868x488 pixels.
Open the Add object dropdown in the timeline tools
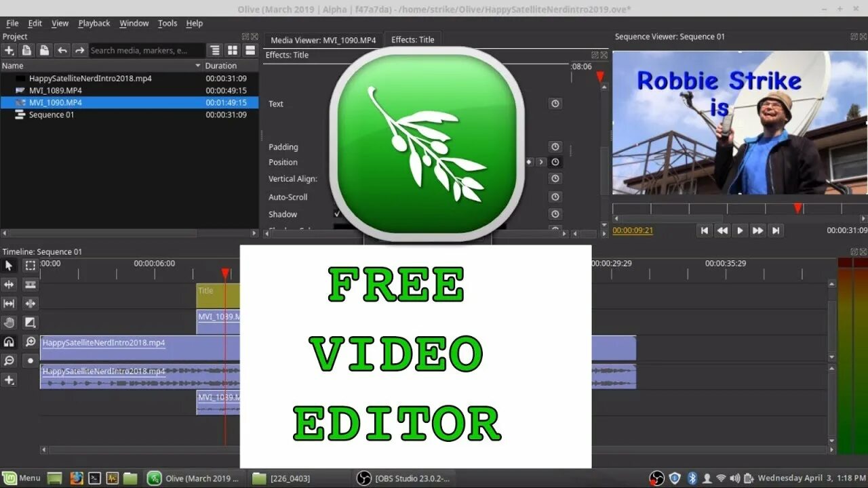click(x=9, y=380)
